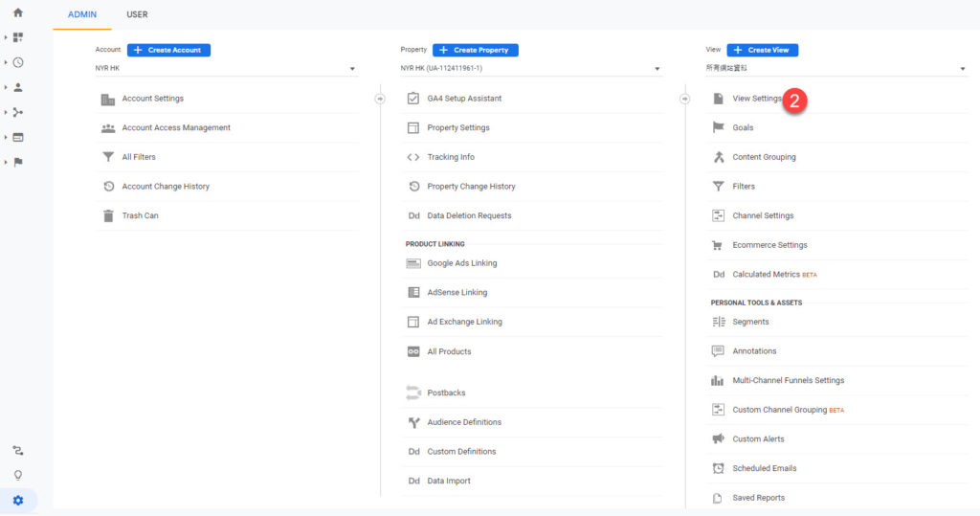Image resolution: width=980 pixels, height=516 pixels.
Task: Open the Account selector dropdown NYR HK
Action: click(225, 69)
